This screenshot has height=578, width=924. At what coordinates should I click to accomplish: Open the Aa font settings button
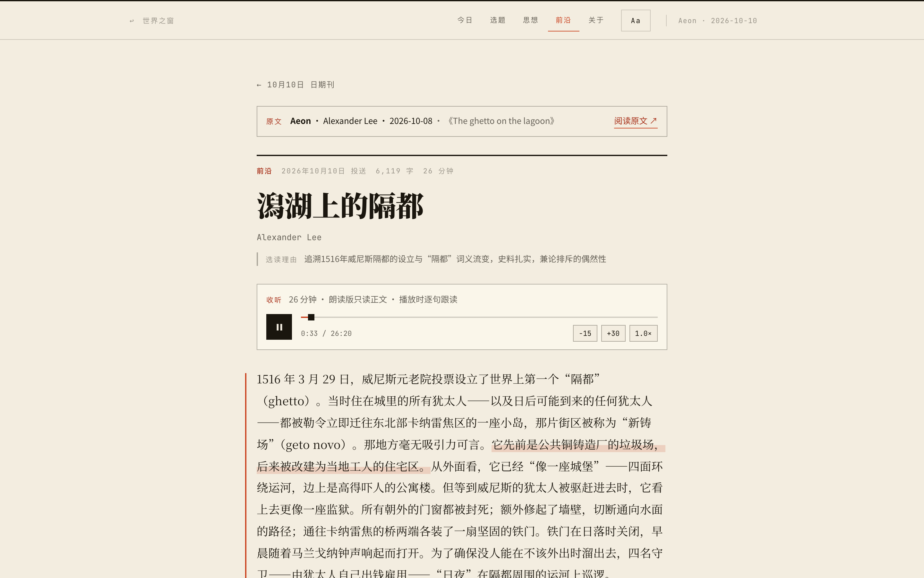tap(636, 21)
